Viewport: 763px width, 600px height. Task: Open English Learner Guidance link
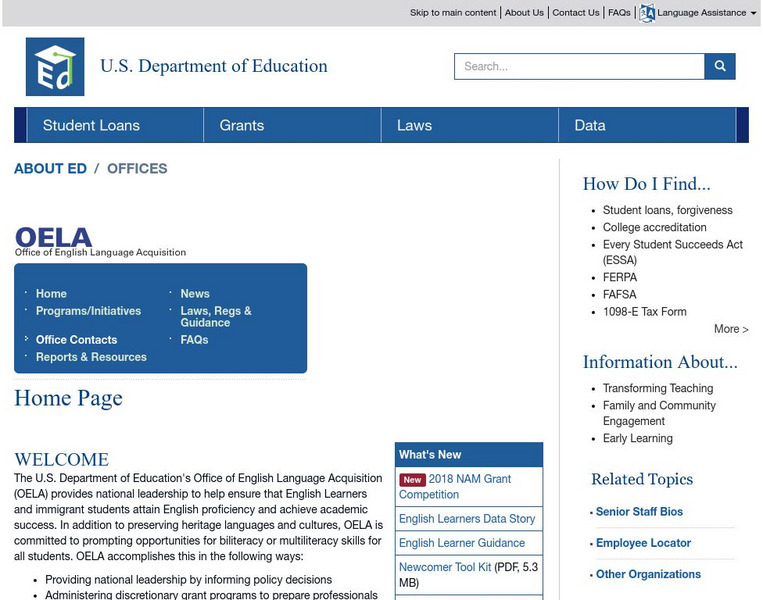462,543
